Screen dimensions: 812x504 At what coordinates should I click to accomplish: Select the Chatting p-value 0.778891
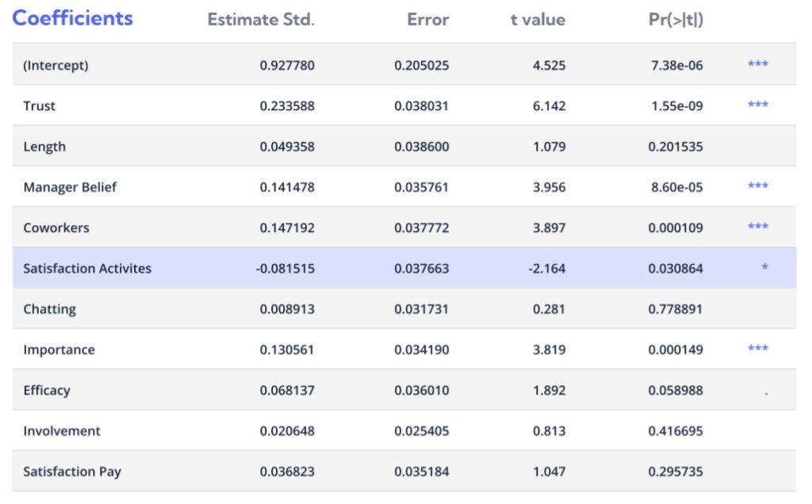(676, 309)
